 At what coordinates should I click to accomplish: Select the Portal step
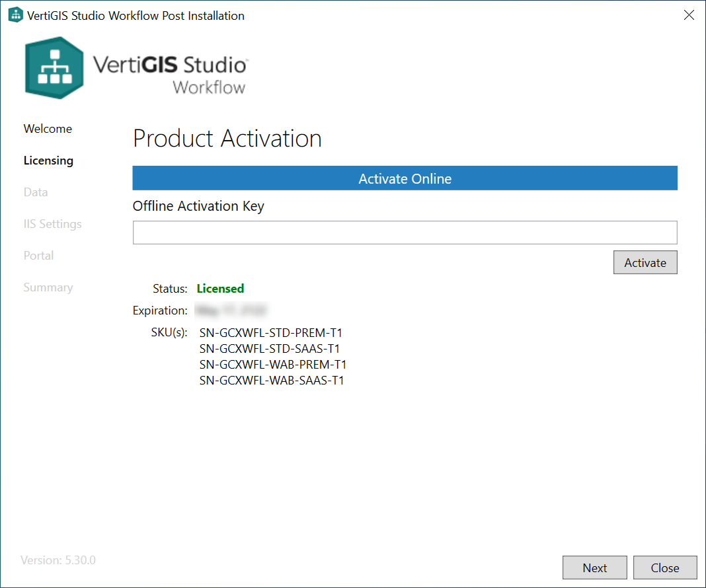[x=38, y=256]
